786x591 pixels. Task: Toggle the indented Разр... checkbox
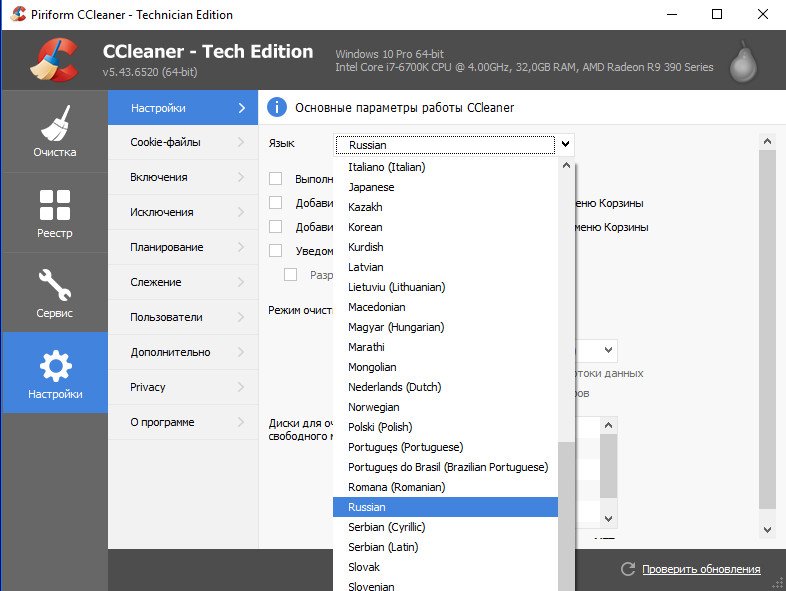tap(290, 275)
